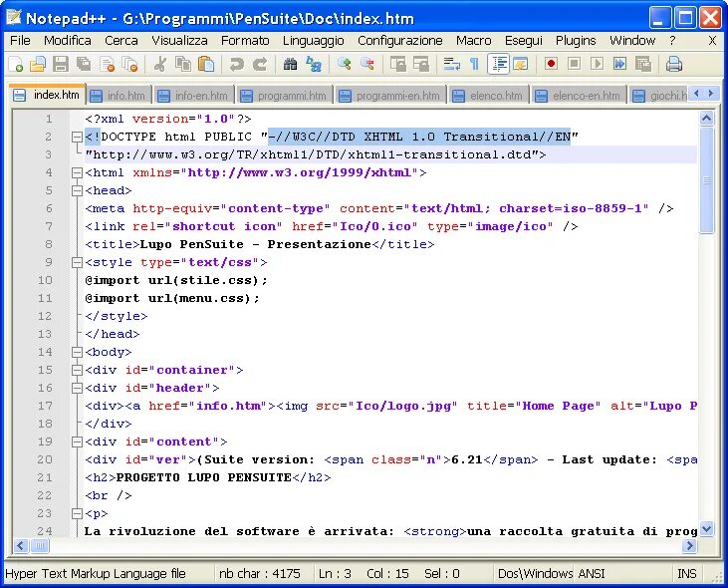This screenshot has height=588, width=728.
Task: Click the Save All icon
Action: [x=84, y=64]
